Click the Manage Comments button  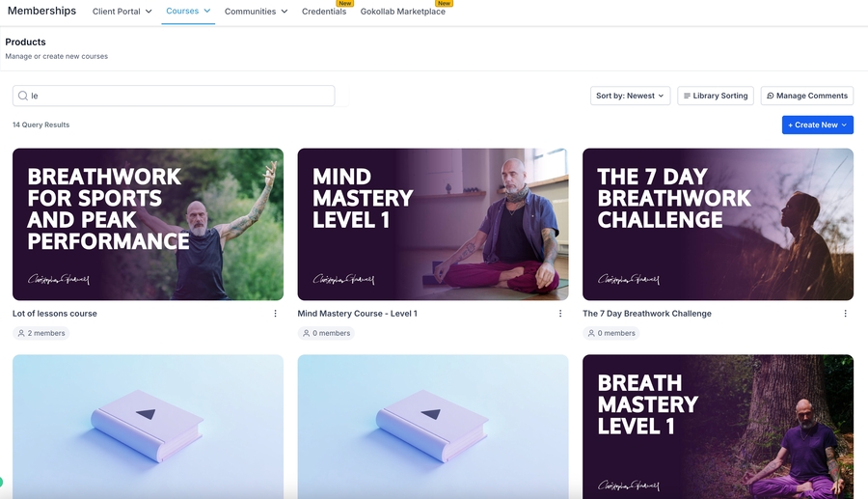click(806, 96)
